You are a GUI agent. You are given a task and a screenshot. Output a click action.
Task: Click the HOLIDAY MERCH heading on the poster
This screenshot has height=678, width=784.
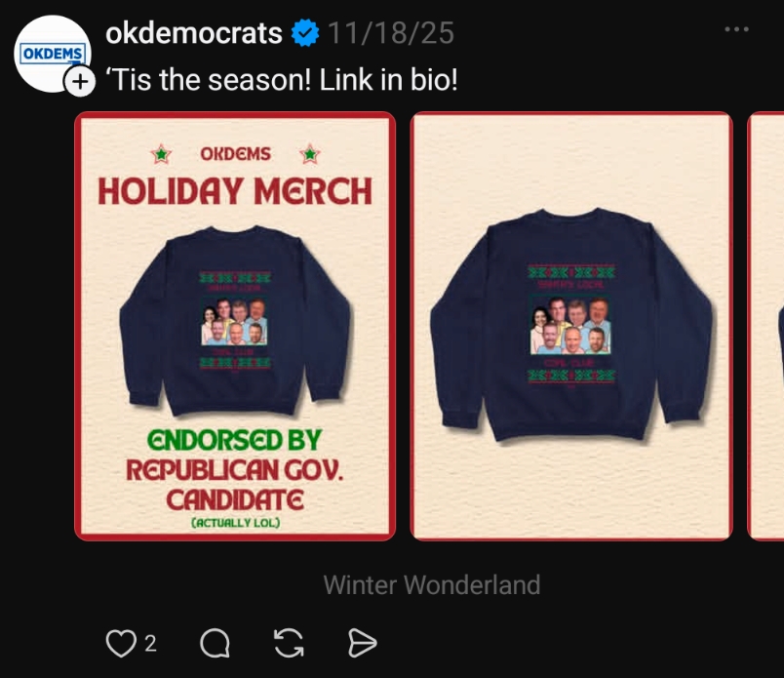tap(235, 191)
